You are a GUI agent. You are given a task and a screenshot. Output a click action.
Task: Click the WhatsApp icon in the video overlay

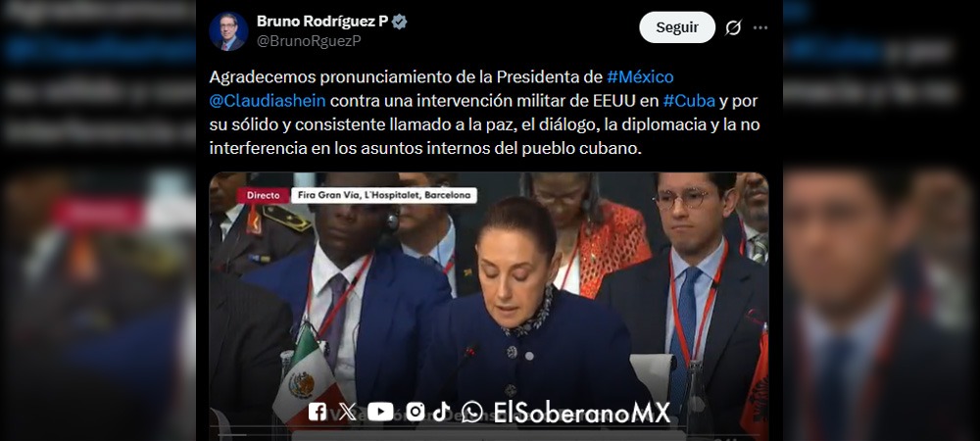[472, 412]
